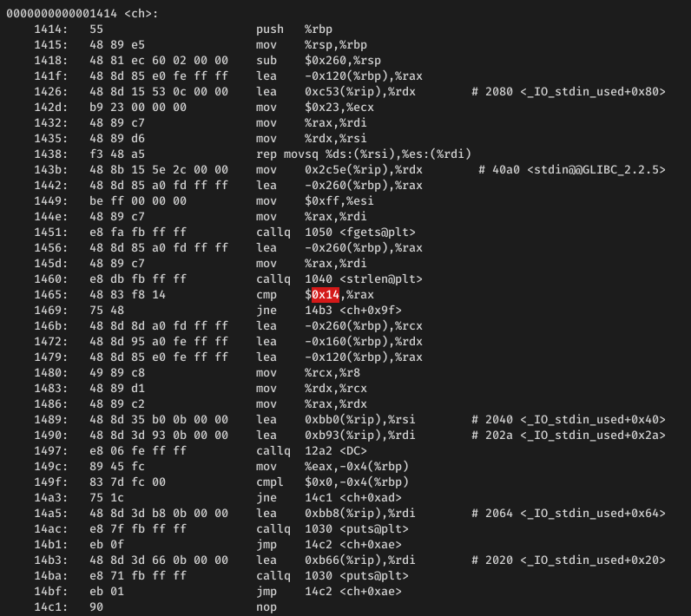
Task: Click the comment # 2040 <_IO_stdin_used+0x40>
Action: [569, 420]
